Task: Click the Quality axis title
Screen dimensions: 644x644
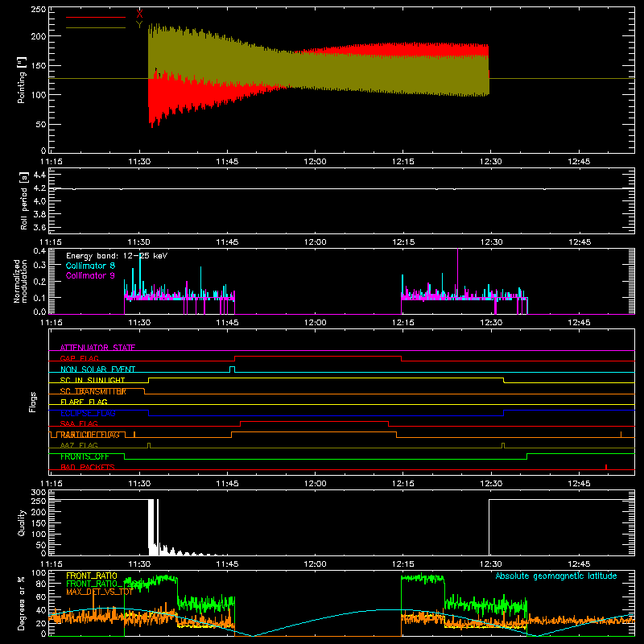Action: click(22, 522)
